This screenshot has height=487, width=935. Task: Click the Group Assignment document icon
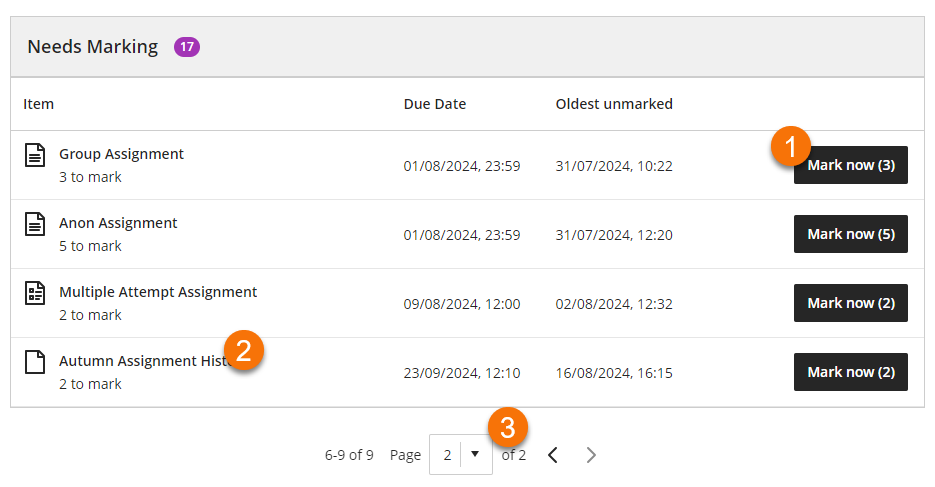(35, 155)
